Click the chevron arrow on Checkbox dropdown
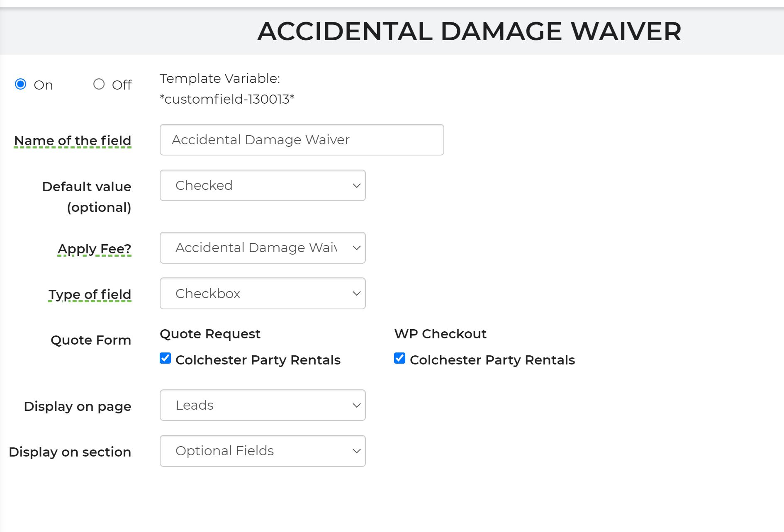This screenshot has width=784, height=532. (x=356, y=293)
